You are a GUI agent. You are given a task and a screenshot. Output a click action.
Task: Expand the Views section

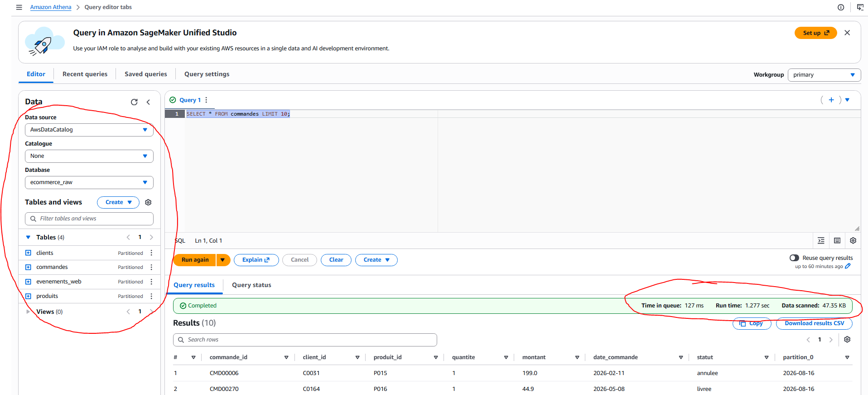[x=28, y=312]
